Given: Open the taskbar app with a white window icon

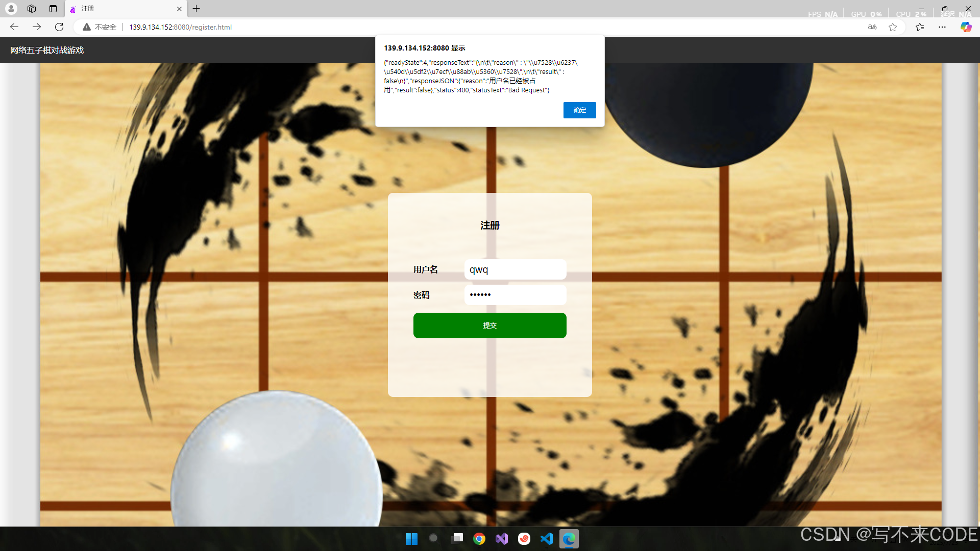Looking at the screenshot, I should 457,538.
